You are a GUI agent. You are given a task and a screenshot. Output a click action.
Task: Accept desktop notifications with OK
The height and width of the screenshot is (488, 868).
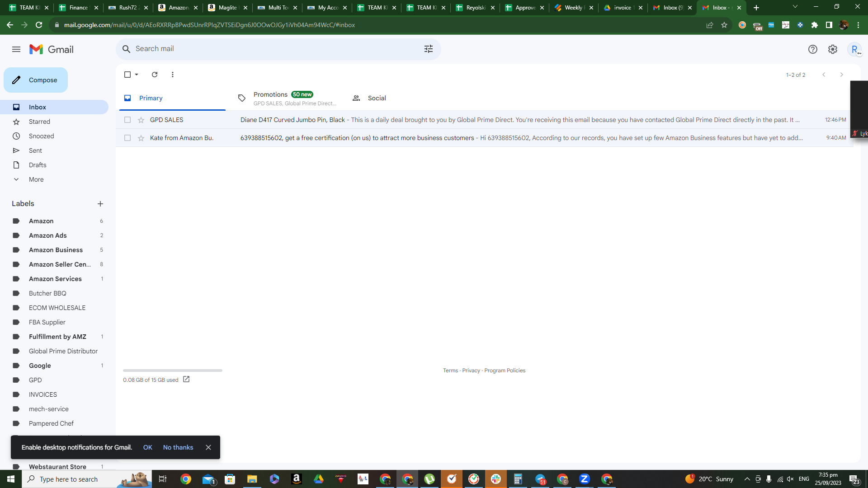(x=148, y=447)
